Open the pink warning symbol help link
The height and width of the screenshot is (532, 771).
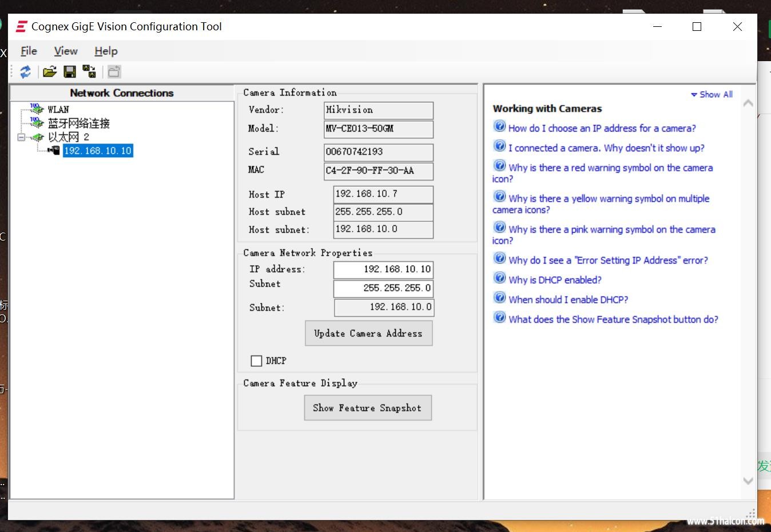point(603,235)
